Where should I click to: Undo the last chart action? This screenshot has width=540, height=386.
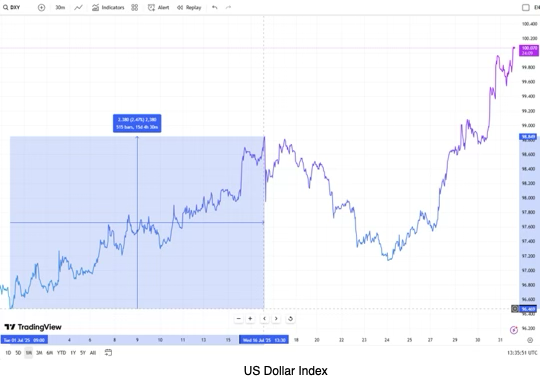click(x=215, y=8)
